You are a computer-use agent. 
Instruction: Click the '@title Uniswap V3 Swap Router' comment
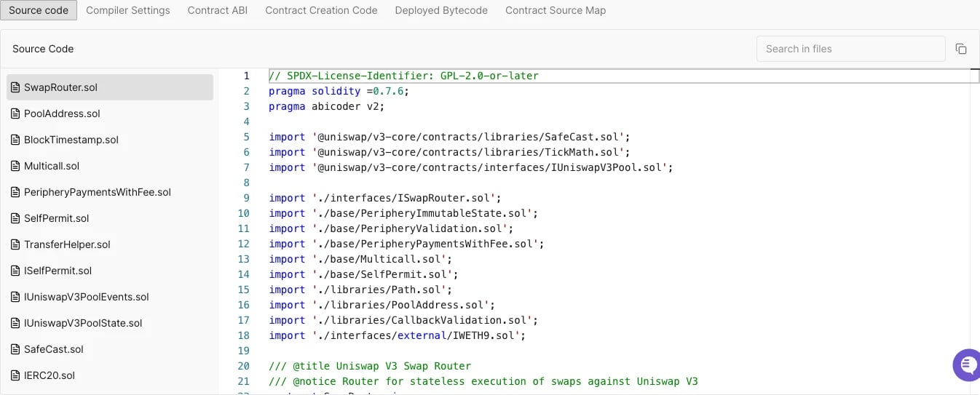pyautogui.click(x=370, y=366)
